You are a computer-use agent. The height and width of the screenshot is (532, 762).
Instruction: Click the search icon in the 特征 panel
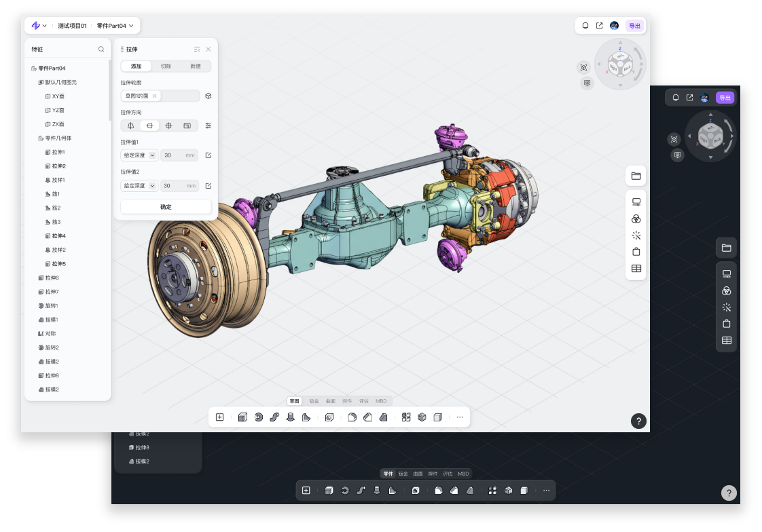[101, 50]
